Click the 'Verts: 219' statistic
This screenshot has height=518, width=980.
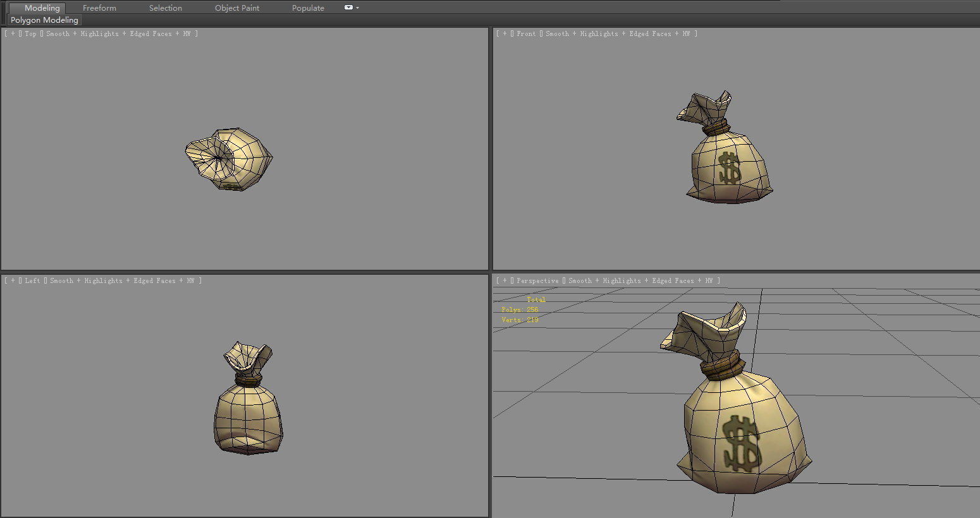(x=520, y=320)
